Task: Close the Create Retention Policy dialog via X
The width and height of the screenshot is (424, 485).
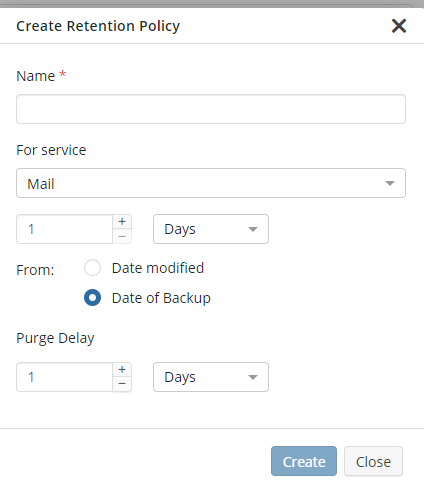Action: (399, 26)
